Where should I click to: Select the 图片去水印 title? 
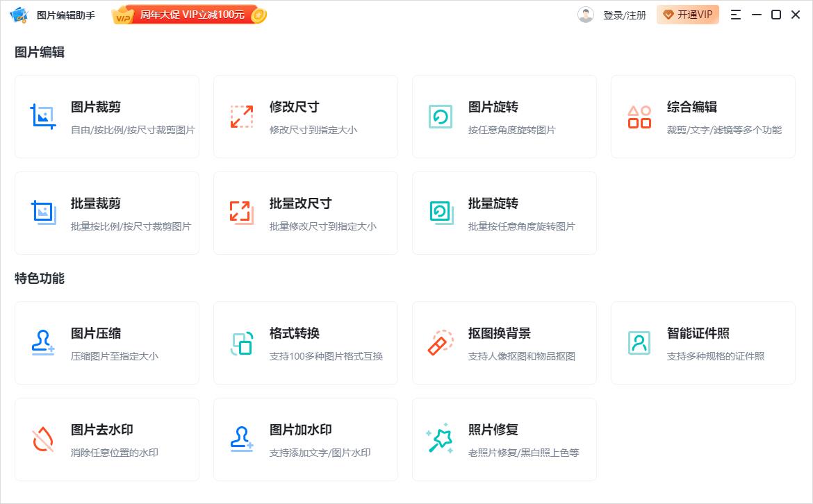101,430
